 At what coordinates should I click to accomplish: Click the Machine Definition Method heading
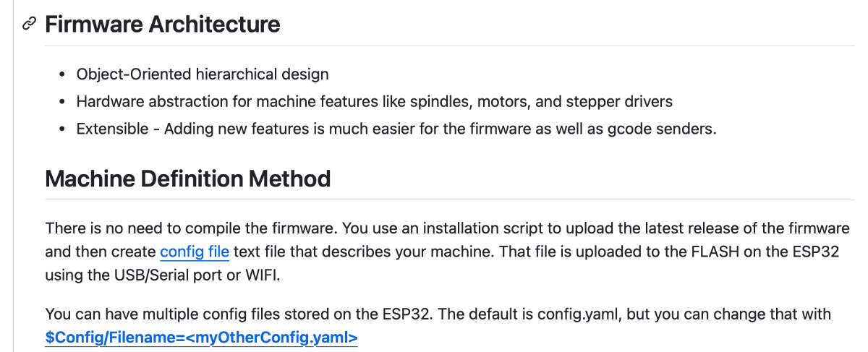[188, 178]
